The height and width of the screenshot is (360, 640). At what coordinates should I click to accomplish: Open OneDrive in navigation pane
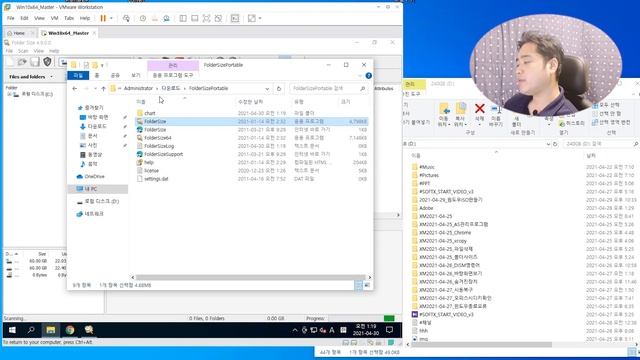pyautogui.click(x=94, y=176)
